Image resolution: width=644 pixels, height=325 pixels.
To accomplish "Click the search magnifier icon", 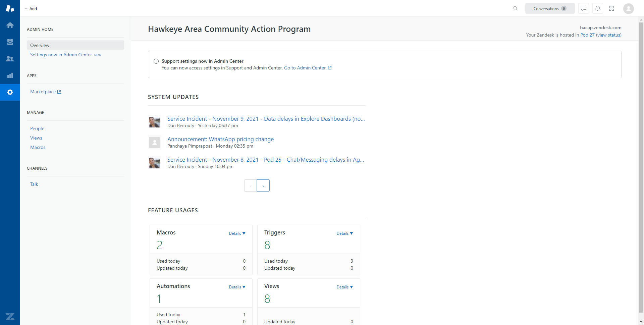I will (x=515, y=8).
